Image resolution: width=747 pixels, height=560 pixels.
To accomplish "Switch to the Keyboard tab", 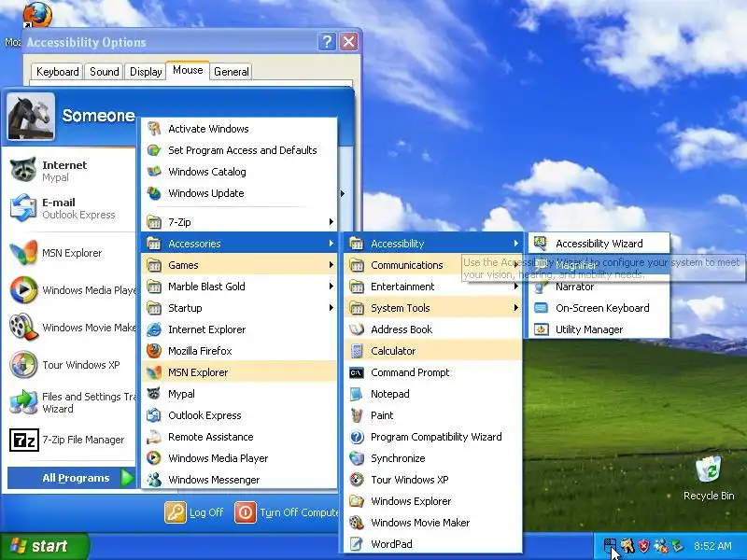I will (x=57, y=72).
